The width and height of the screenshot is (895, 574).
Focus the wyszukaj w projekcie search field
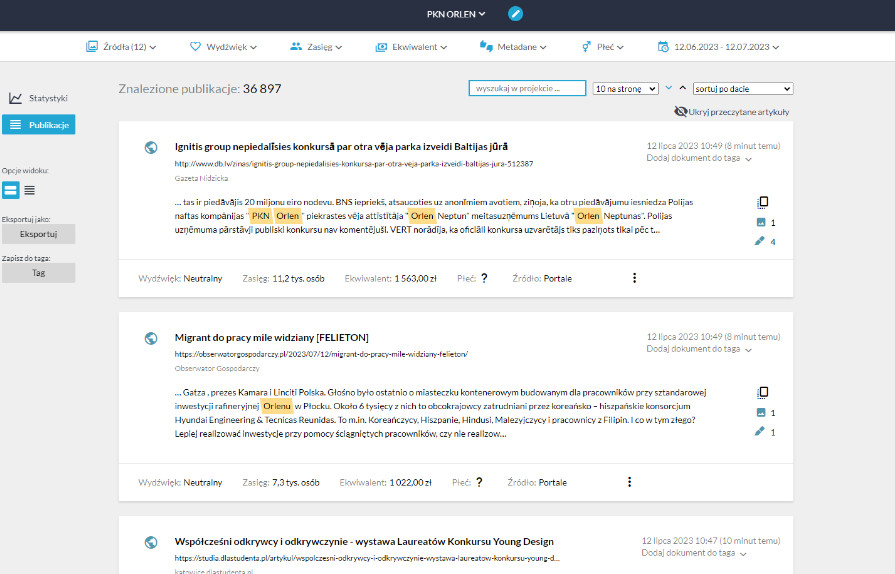coord(527,88)
